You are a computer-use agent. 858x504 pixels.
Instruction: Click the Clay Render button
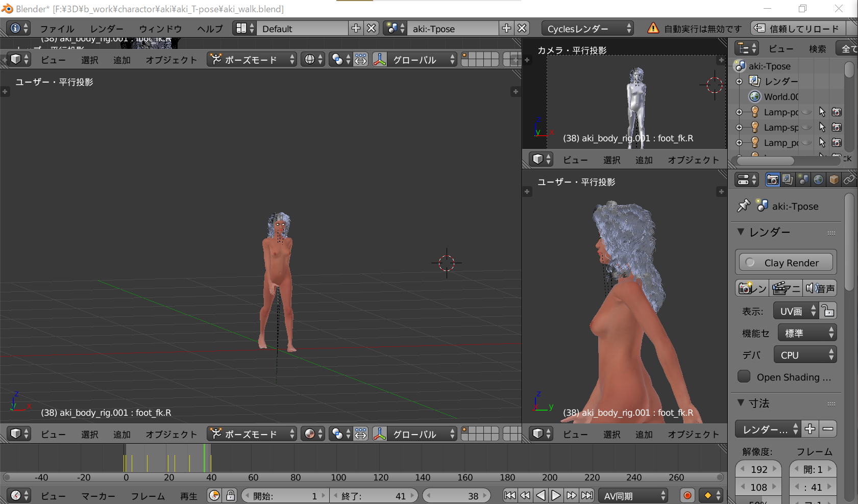pyautogui.click(x=786, y=263)
